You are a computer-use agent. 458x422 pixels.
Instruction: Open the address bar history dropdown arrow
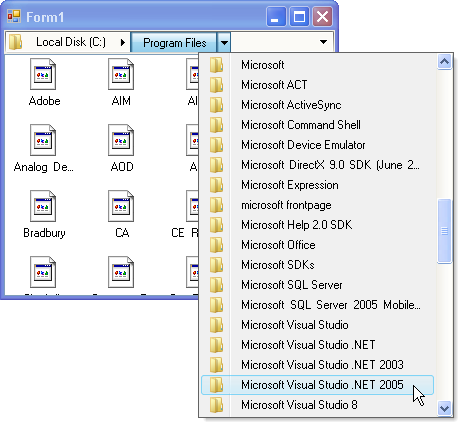323,42
